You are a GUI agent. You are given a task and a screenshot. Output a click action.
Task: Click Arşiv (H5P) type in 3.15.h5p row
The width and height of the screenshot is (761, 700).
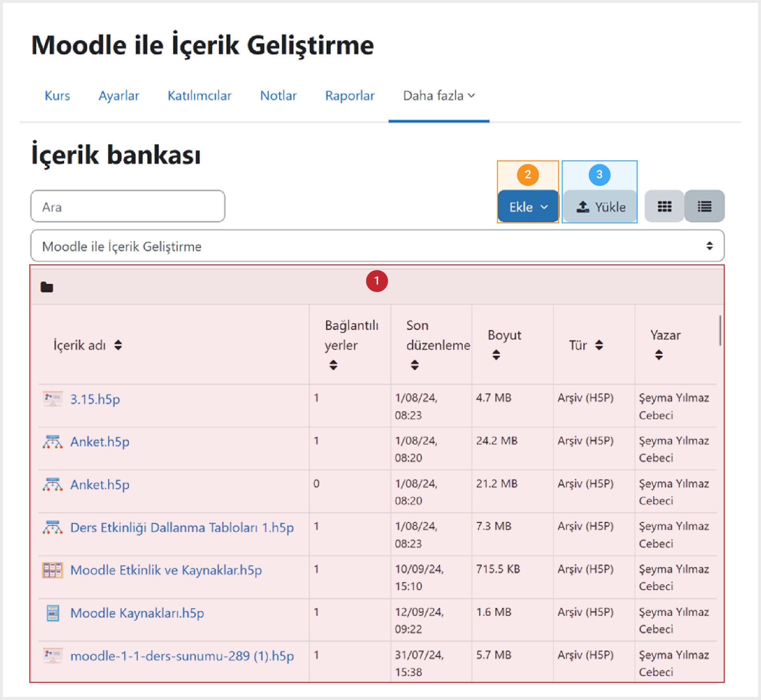coord(585,398)
